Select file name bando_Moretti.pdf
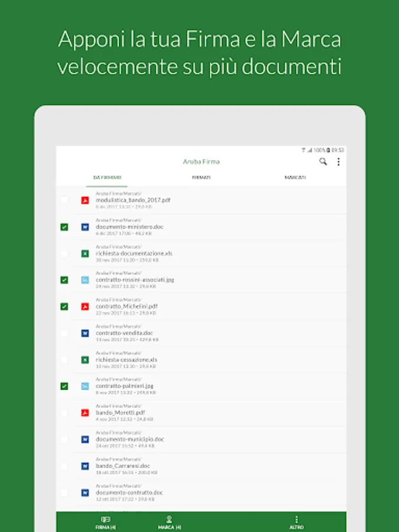The image size is (399, 532). tap(120, 413)
